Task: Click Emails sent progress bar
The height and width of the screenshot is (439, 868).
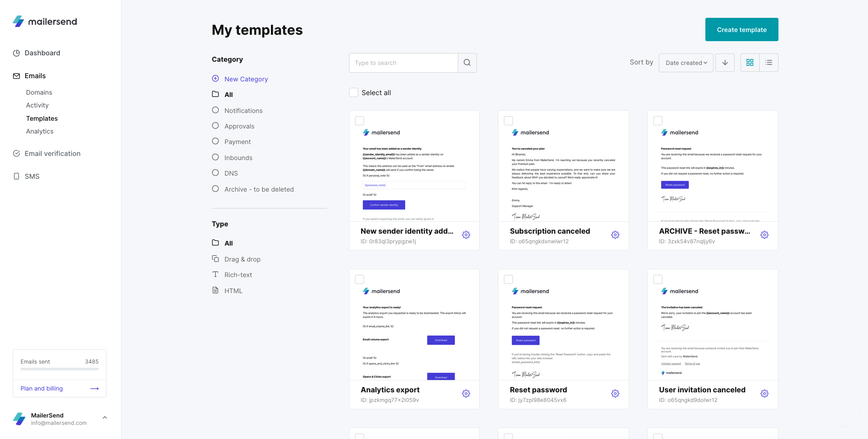Action: coord(59,369)
